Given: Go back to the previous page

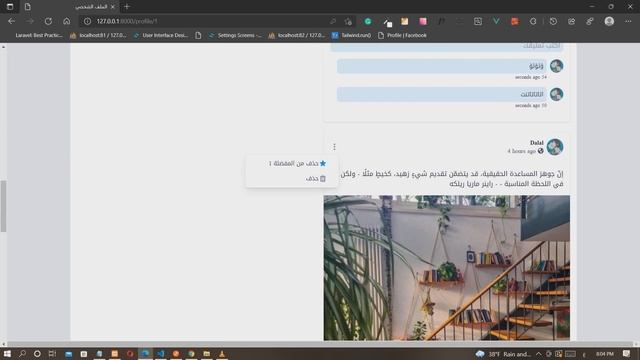Looking at the screenshot, I should 11,21.
